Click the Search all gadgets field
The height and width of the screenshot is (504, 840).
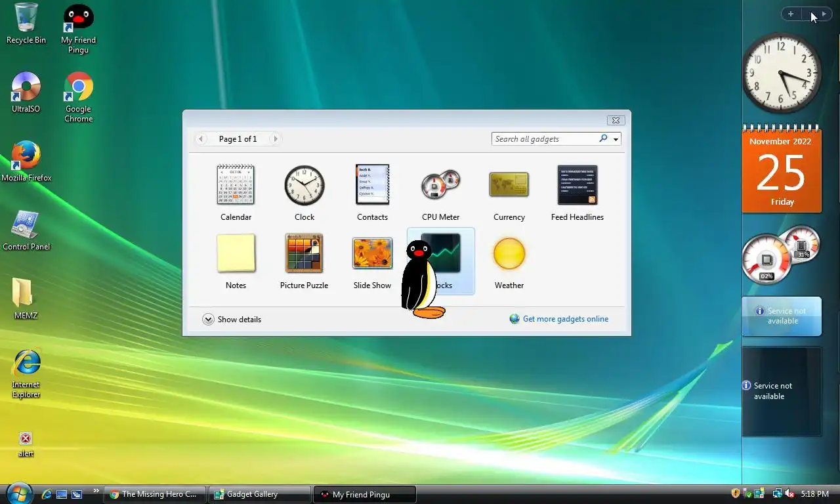[x=545, y=138]
